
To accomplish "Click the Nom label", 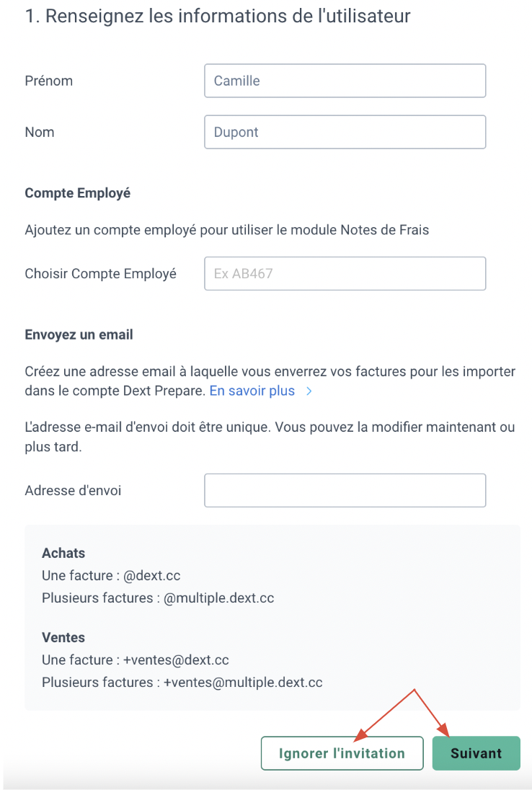I will point(40,132).
